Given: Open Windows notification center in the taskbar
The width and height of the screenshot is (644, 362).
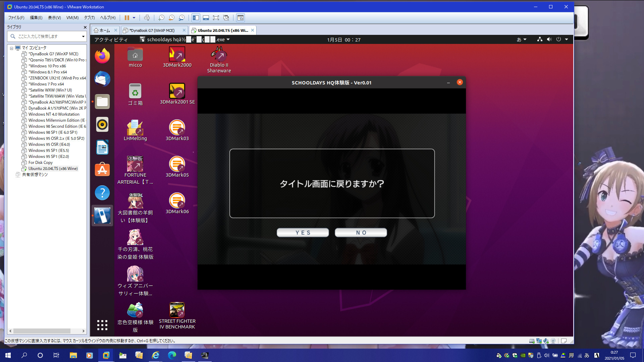Looking at the screenshot, I should (x=633, y=355).
